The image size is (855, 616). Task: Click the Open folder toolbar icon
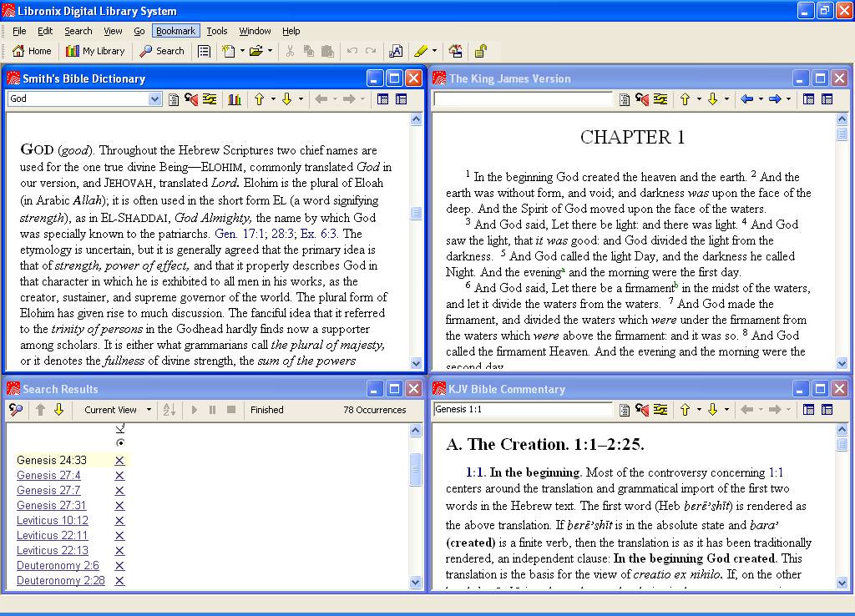tap(255, 51)
